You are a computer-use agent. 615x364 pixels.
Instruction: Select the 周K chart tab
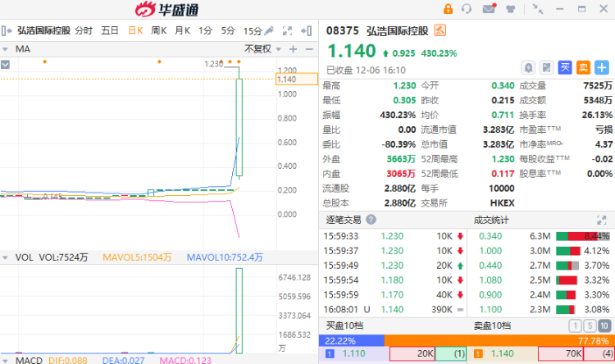pos(159,30)
